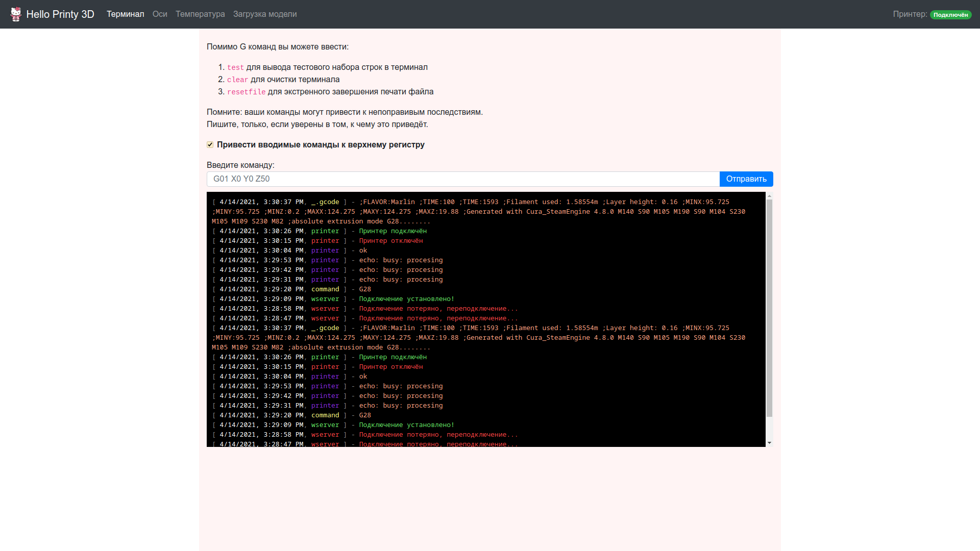This screenshot has width=980, height=551.
Task: Focus the G-code command input field
Action: point(462,179)
